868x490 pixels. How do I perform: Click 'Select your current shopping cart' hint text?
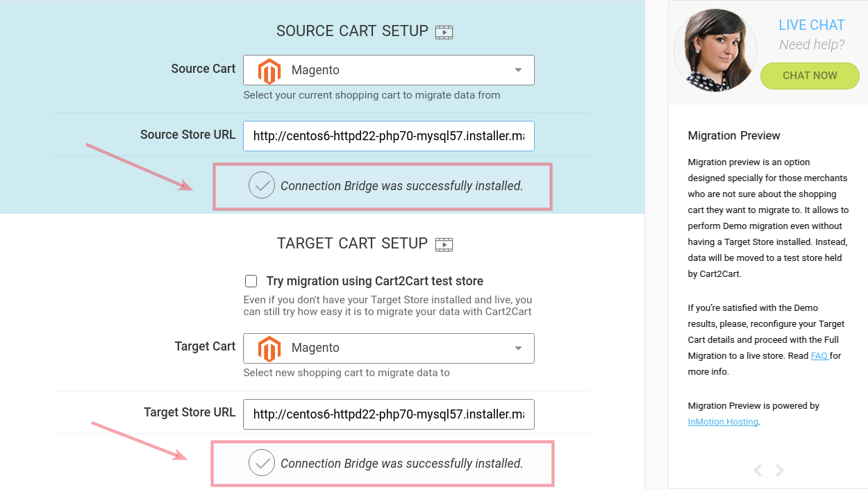point(372,95)
